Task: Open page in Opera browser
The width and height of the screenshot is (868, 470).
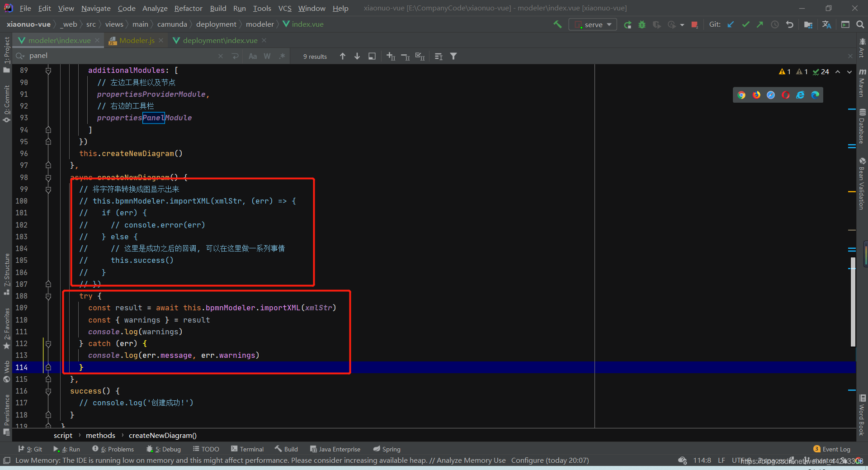Action: point(786,95)
